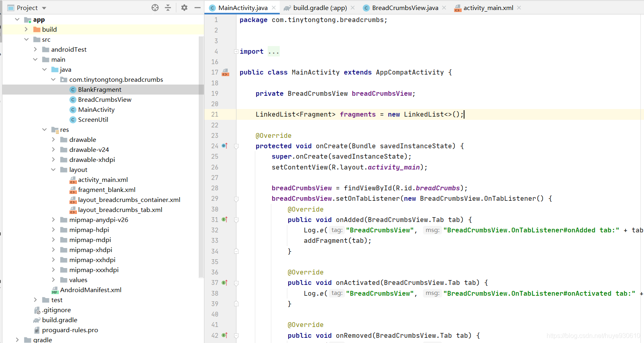The image size is (644, 343).
Task: Fold the onActivated method at line 37
Action: coord(236,283)
